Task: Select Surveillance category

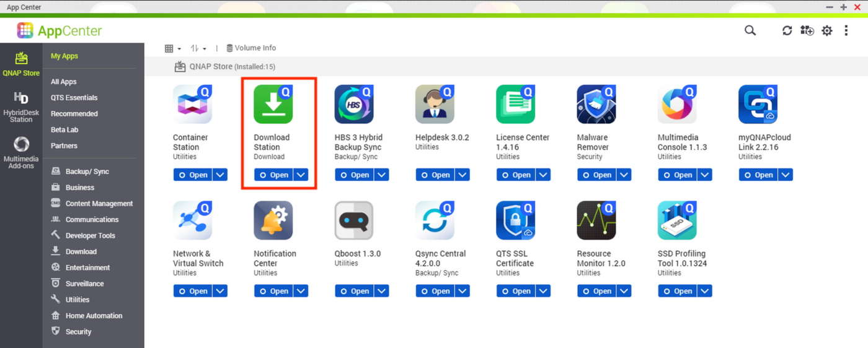Action: (x=77, y=284)
